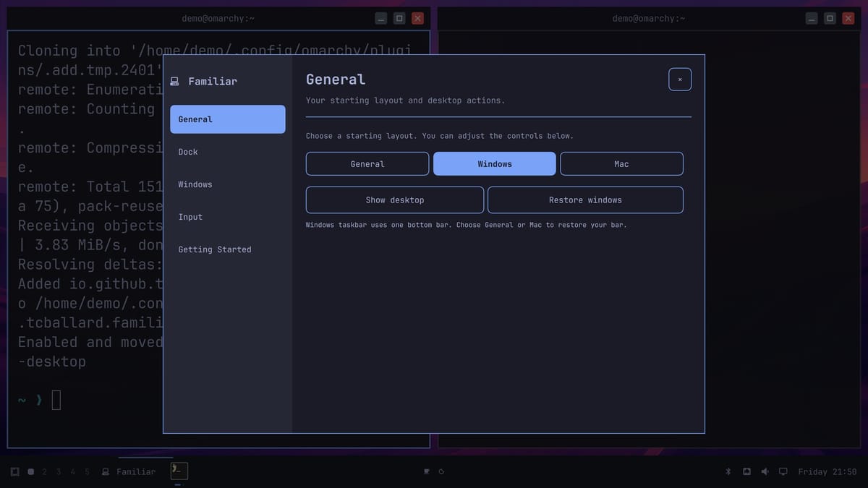Click the Restore windows button
The width and height of the screenshot is (868, 488).
pos(585,200)
